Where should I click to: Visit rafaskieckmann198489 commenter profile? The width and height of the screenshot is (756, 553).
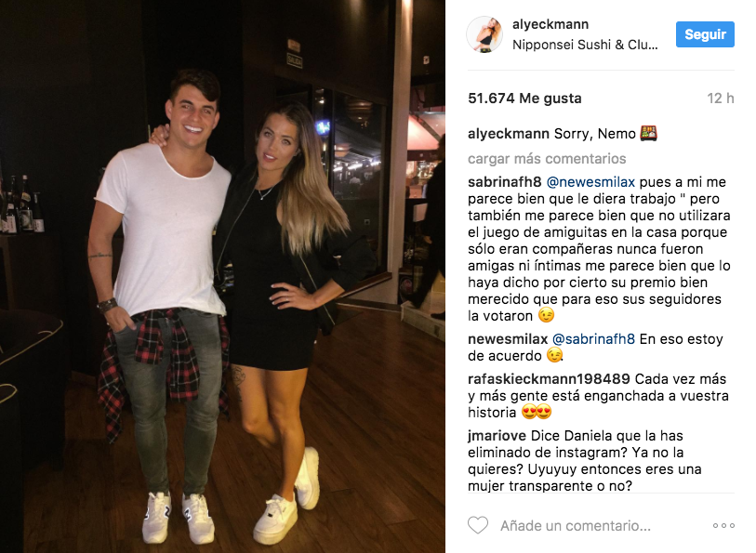click(x=549, y=379)
